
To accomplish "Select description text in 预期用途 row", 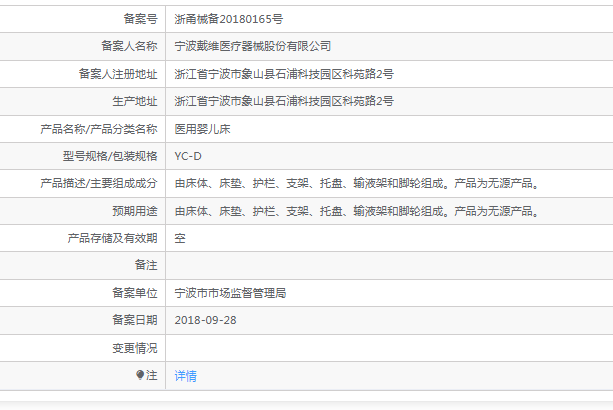I will (x=357, y=211).
